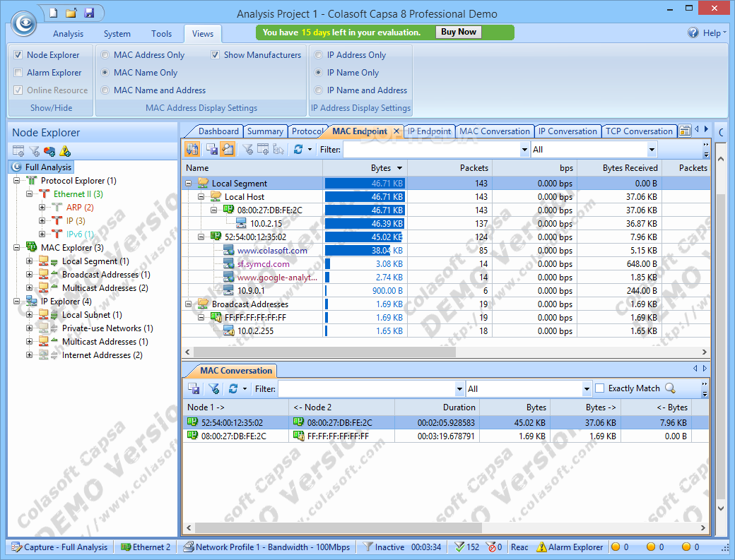Screen dimensions: 735x560
Task: Open a project using the folder icon
Action: (x=71, y=13)
